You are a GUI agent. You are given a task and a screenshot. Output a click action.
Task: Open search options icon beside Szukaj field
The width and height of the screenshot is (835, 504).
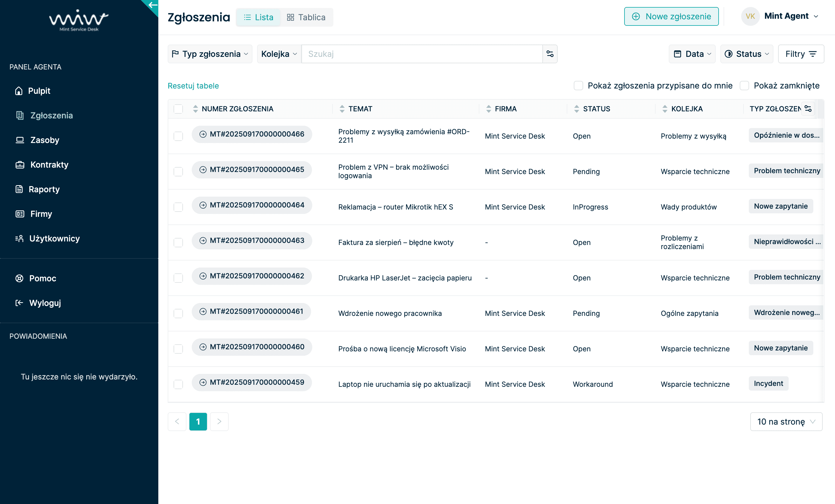550,54
